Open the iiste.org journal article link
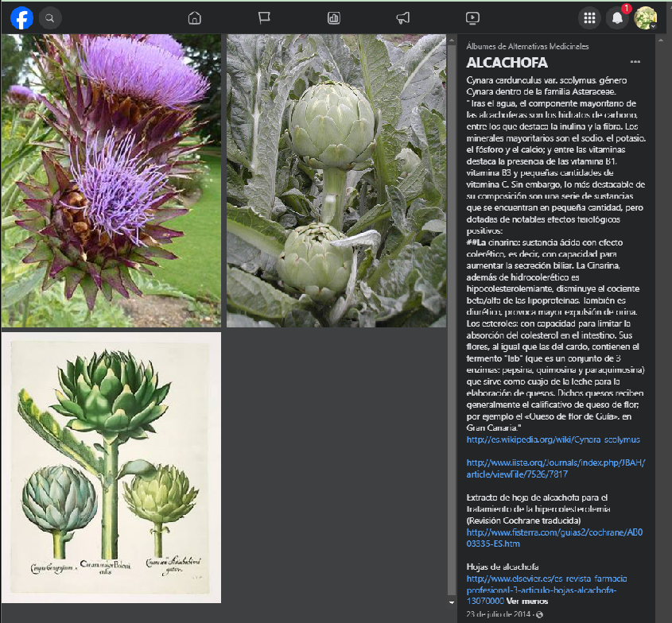 (555, 468)
